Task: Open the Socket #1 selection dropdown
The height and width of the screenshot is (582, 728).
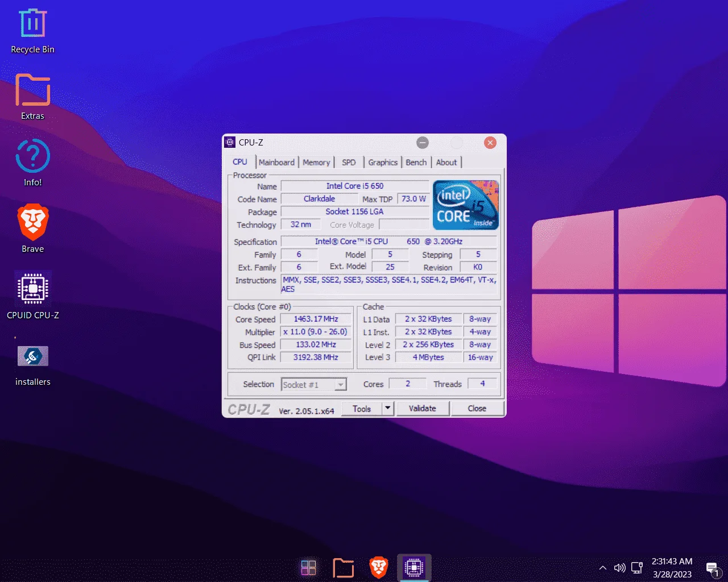Action: pyautogui.click(x=314, y=385)
